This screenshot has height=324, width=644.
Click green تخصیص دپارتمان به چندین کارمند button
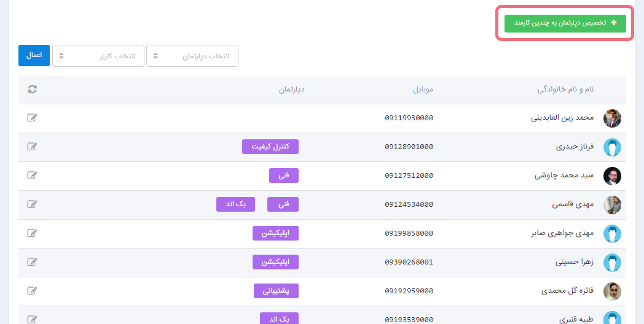click(x=565, y=23)
